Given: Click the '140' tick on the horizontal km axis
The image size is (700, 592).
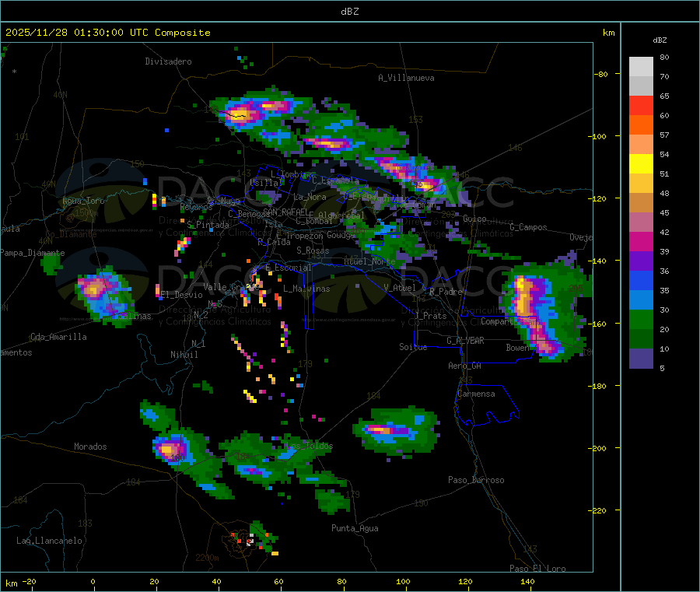Looking at the screenshot, I should click(527, 581).
